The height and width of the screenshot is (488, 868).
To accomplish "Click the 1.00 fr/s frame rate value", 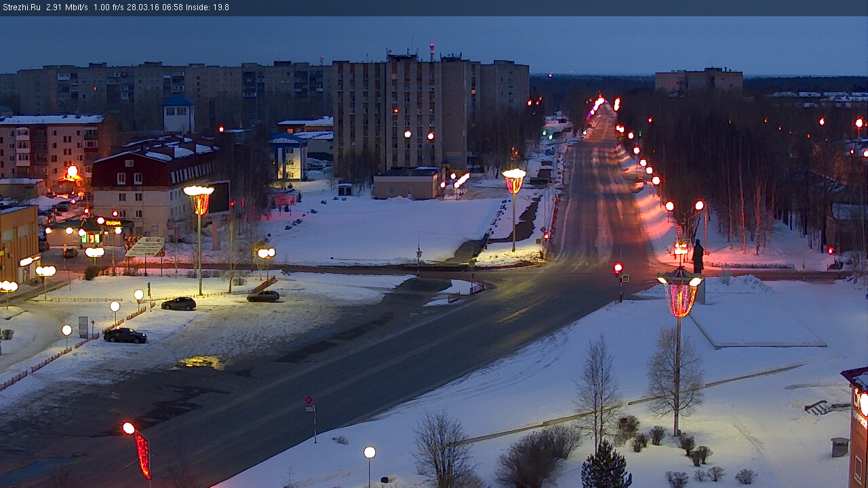I will pos(109,7).
